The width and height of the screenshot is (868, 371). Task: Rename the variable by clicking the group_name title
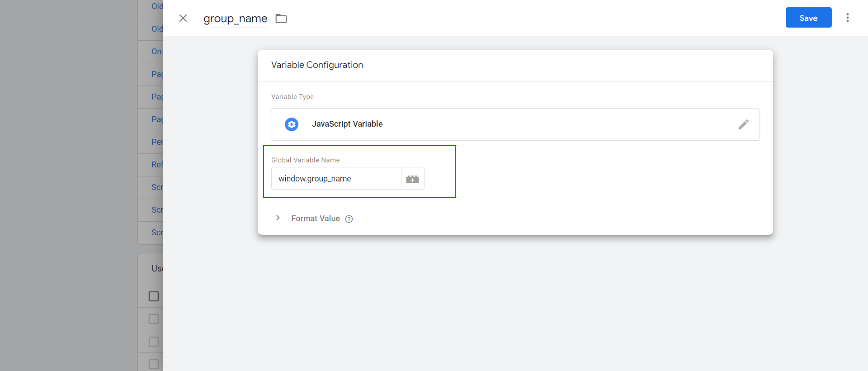(235, 19)
